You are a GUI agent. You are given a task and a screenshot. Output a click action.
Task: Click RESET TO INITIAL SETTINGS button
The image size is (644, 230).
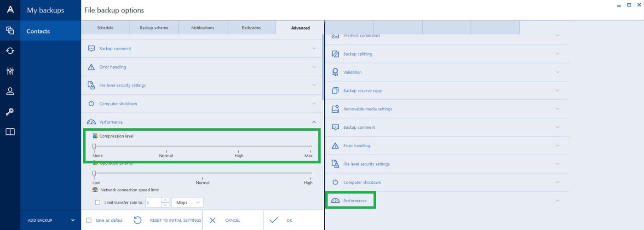point(176,220)
